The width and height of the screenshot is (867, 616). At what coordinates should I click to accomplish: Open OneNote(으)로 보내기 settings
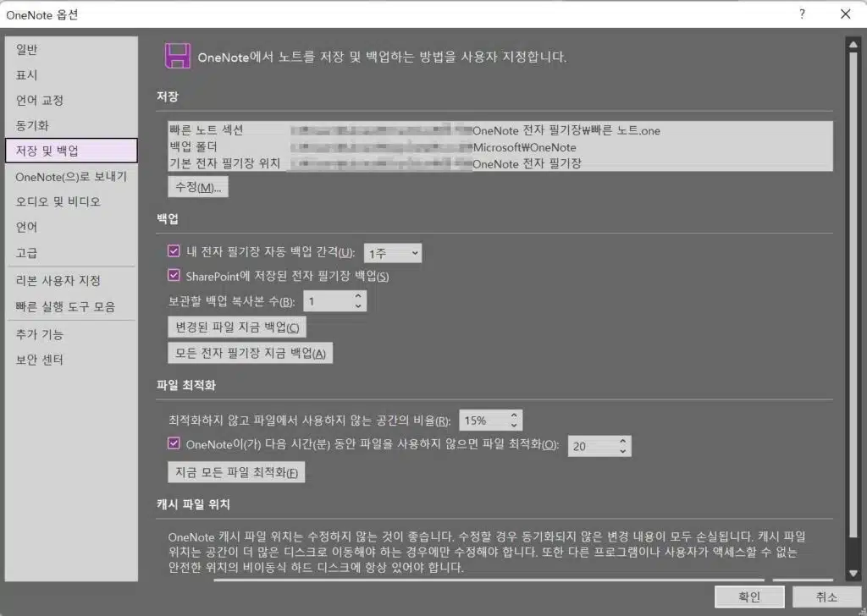tap(71, 177)
